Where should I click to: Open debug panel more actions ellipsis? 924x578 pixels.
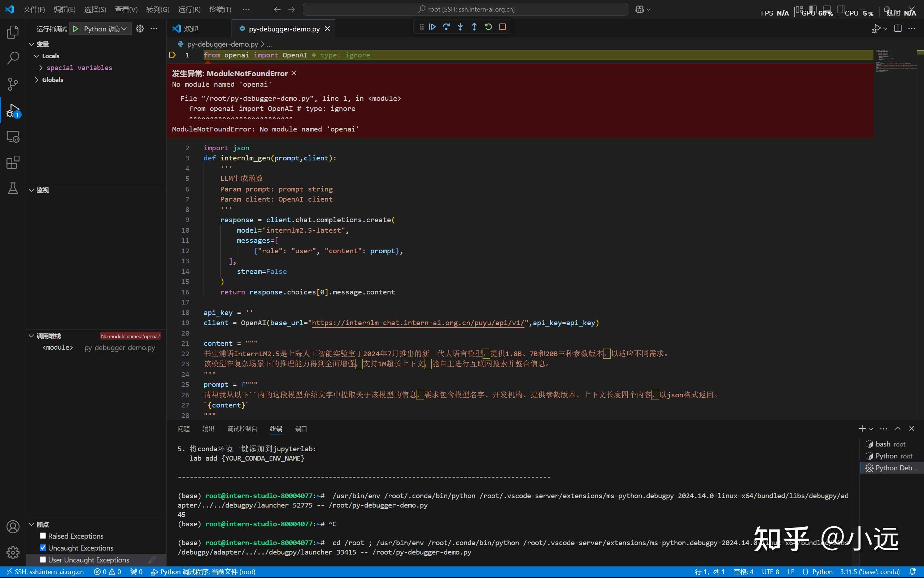[x=154, y=29]
